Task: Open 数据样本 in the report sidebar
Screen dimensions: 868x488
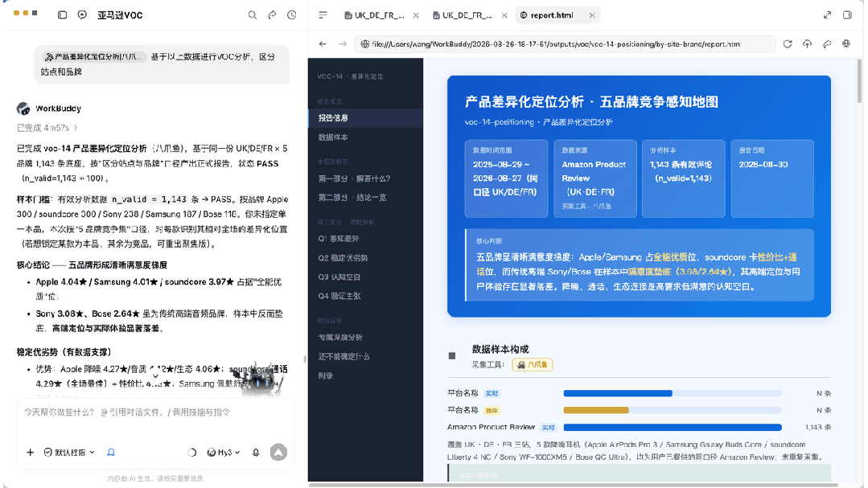Action: tap(365, 137)
